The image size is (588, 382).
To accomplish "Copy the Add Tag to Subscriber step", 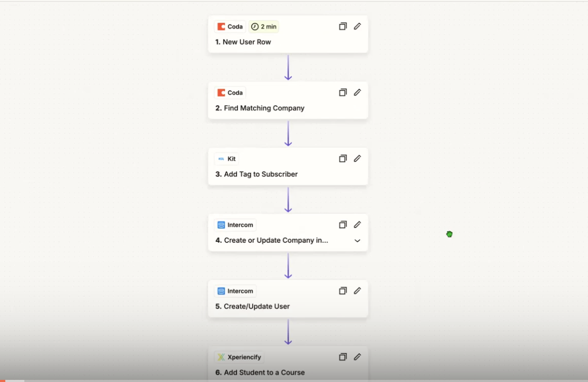I will (x=343, y=159).
